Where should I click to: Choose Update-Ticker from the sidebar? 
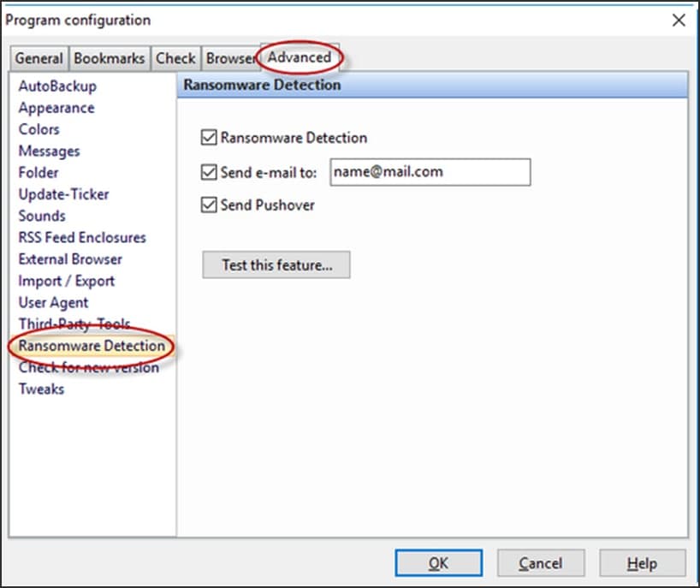click(x=64, y=194)
